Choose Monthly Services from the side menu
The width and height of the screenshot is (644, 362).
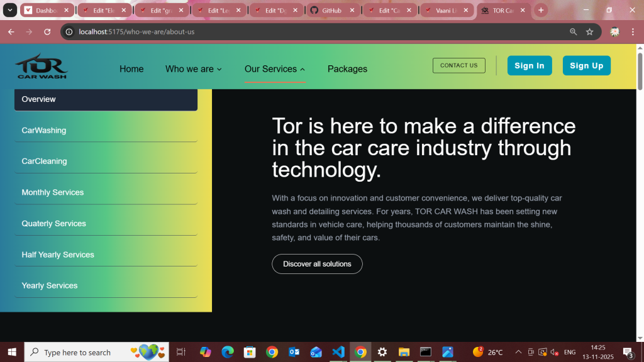[x=53, y=192]
